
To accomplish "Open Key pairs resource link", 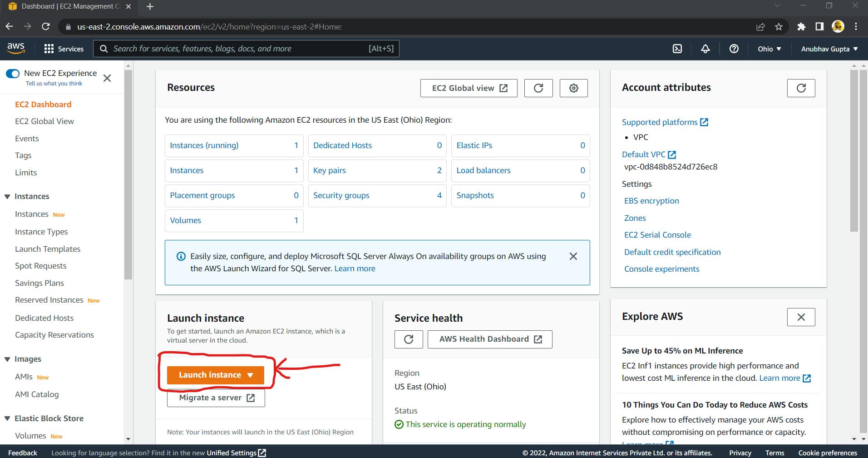I will pos(330,170).
